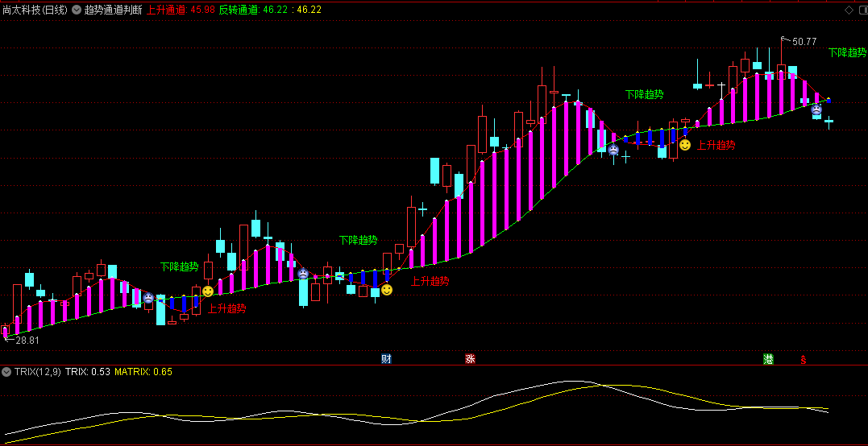The image size is (868, 446).
Task: Click the third green 下降趋势 label mid-chart
Action: tap(645, 94)
